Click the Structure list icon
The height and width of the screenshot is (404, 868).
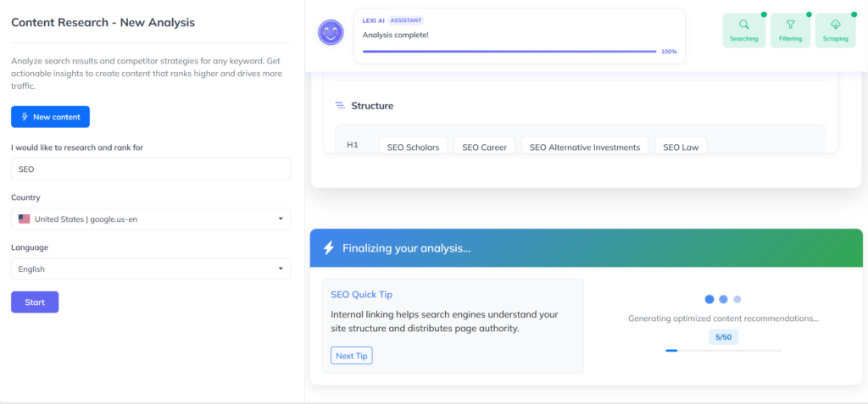click(x=340, y=106)
